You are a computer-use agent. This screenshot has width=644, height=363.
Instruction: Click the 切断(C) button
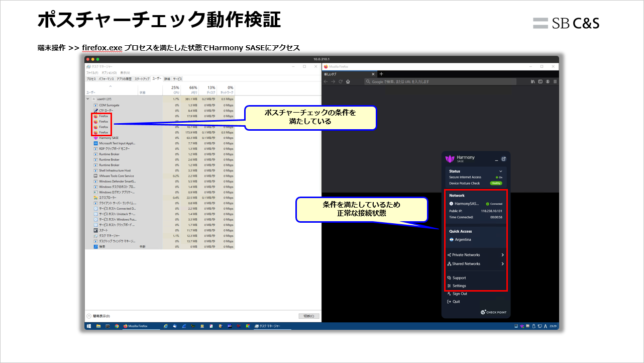pos(309,316)
